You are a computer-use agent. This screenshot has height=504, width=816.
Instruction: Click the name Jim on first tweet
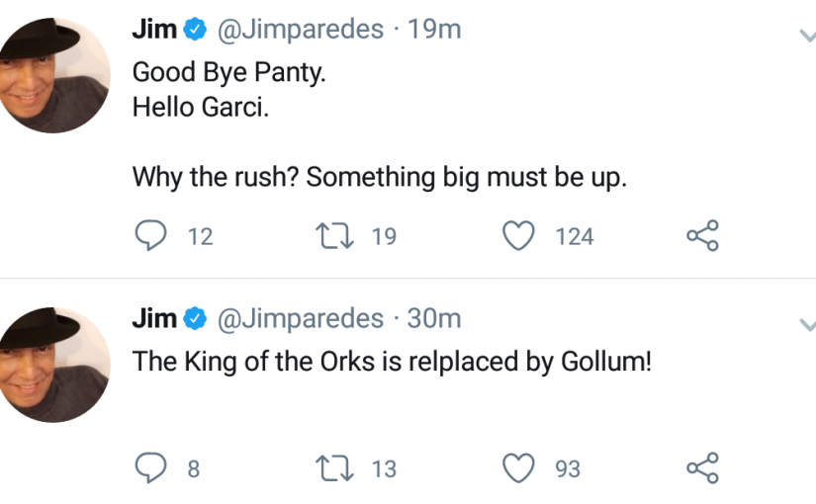pos(154,29)
